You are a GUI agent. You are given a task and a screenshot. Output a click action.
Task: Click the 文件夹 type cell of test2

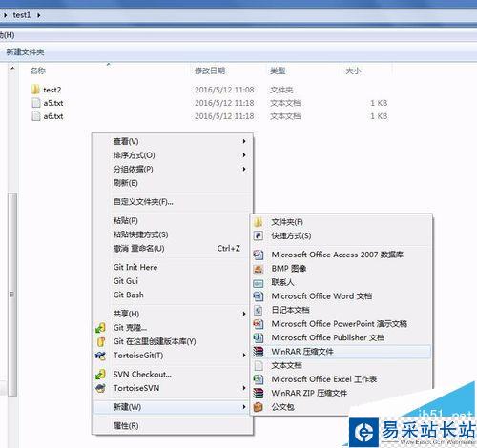click(281, 90)
